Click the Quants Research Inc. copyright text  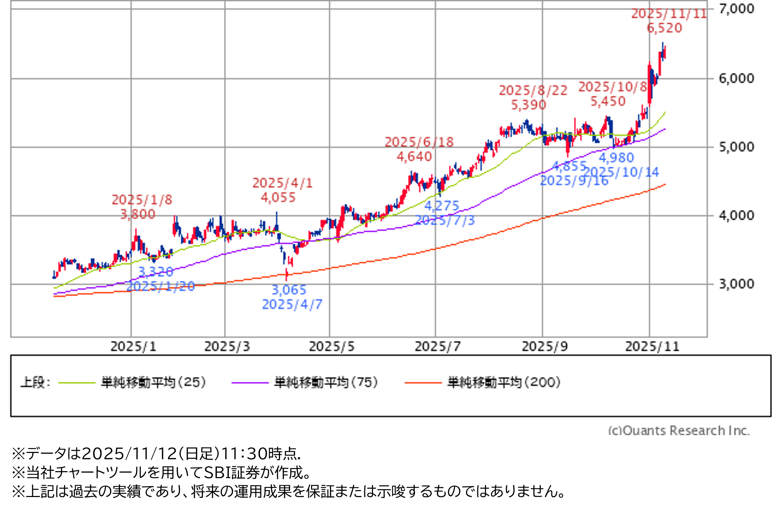[679, 430]
